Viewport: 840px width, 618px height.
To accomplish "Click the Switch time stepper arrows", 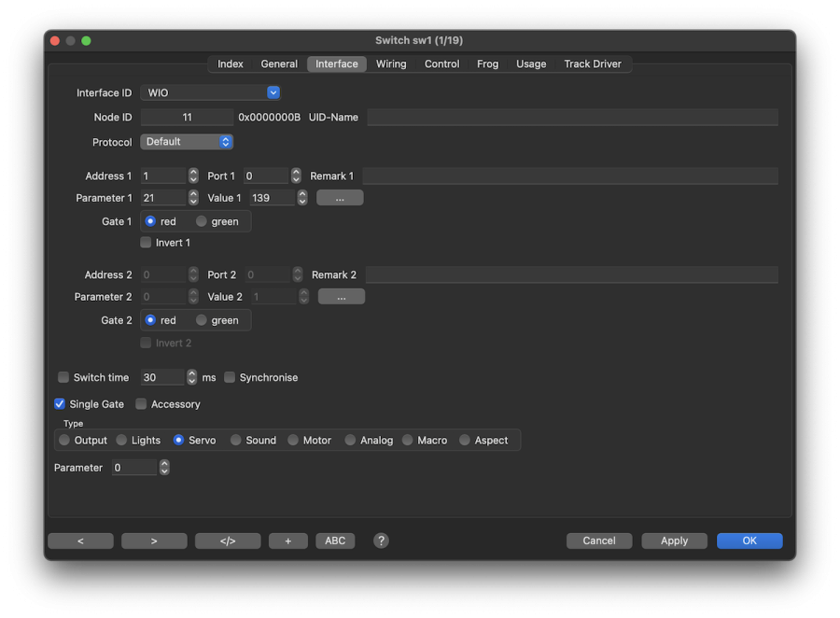I will coord(192,377).
